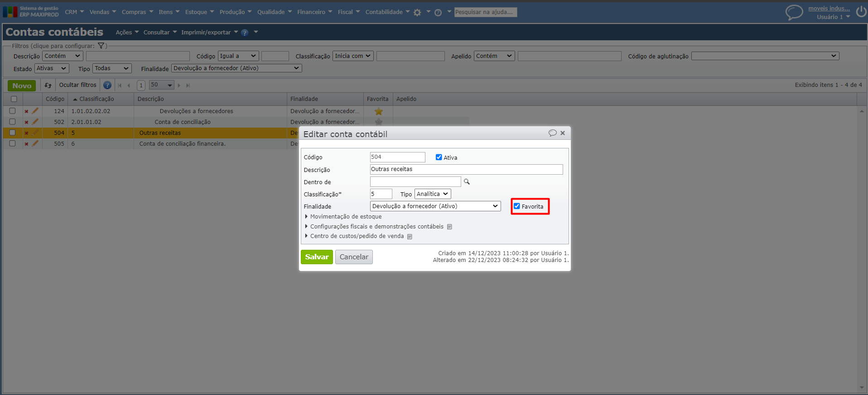Go to the last page of results
Screen dimensions: 868x395
point(188,86)
